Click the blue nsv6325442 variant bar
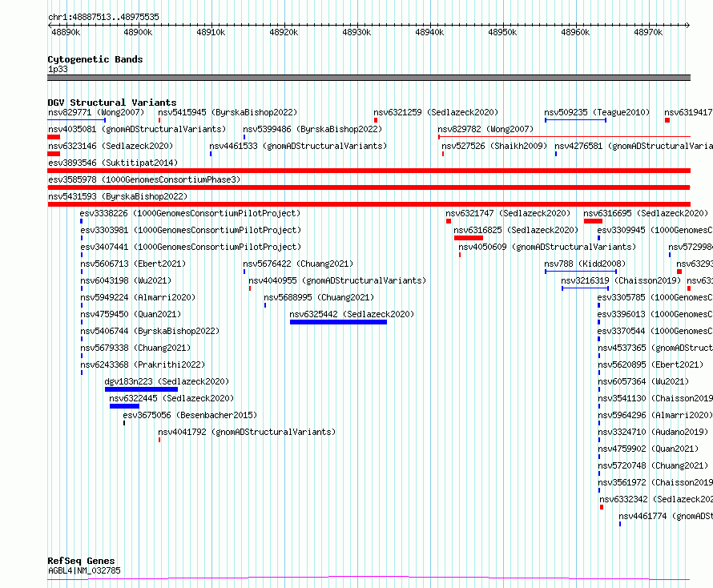The height and width of the screenshot is (588, 713). pyautogui.click(x=338, y=322)
